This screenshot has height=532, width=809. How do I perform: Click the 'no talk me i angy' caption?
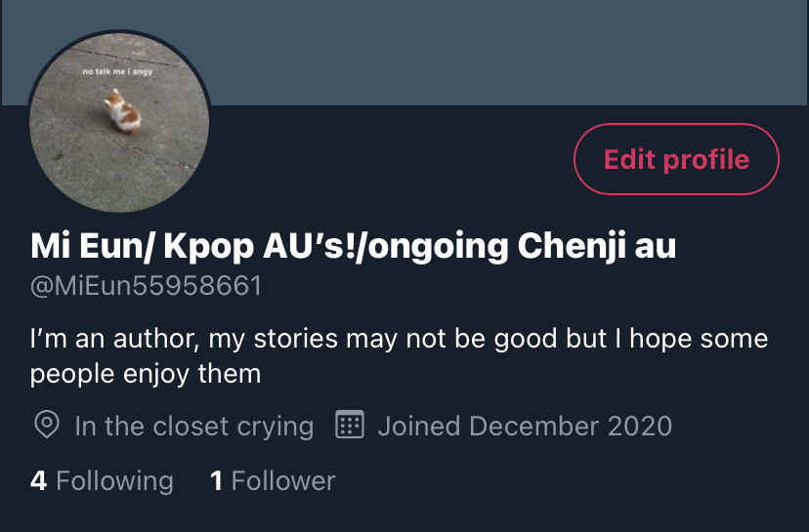117,71
